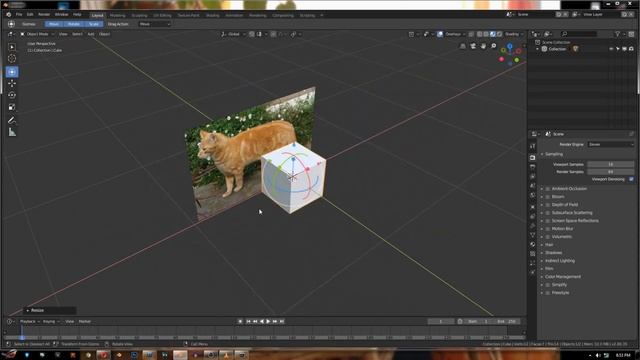Switch to the Modeling workspace tab
This screenshot has width=640, height=360.
(x=118, y=15)
